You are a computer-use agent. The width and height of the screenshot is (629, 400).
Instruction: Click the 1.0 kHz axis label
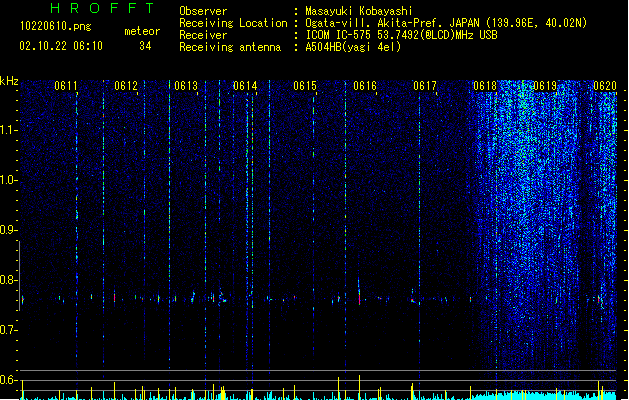coord(8,180)
